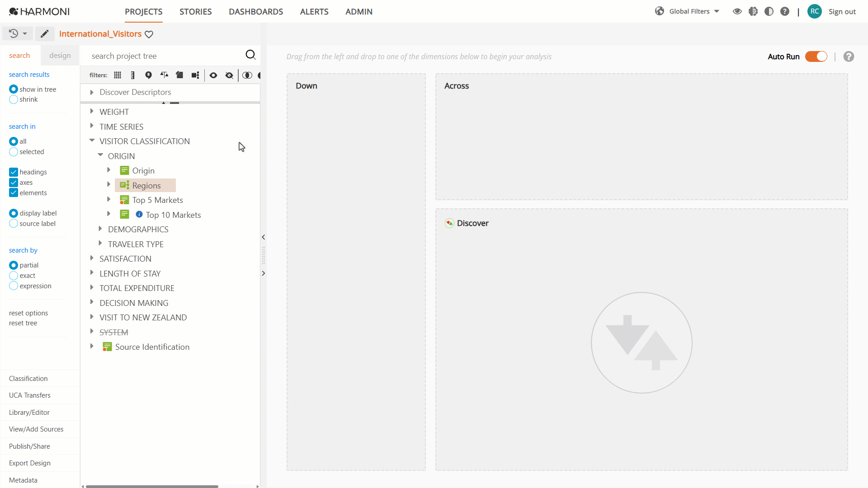This screenshot has width=868, height=488.
Task: Expand the DEMOGRAPHICS node
Action: coord(100,229)
